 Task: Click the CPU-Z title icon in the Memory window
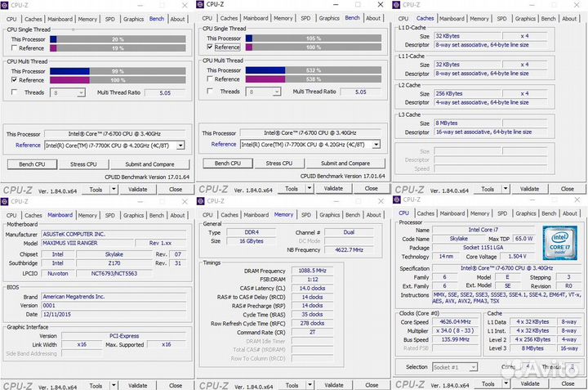pyautogui.click(x=201, y=201)
